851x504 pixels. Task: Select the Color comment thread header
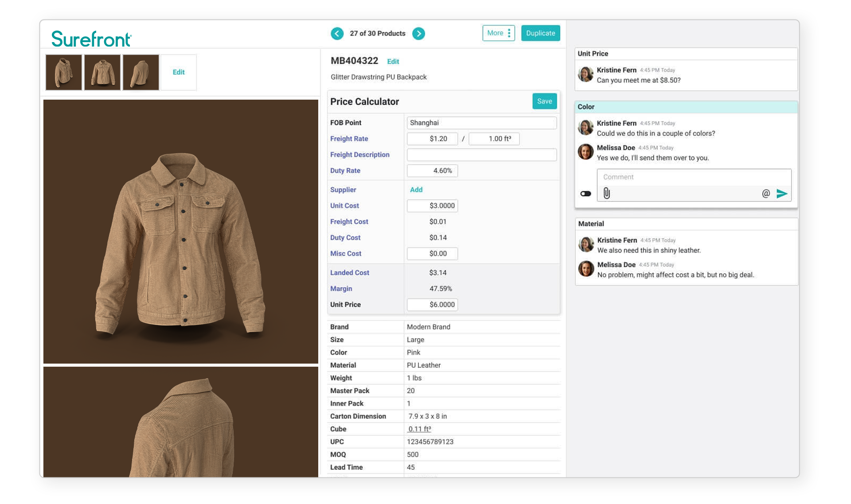686,107
